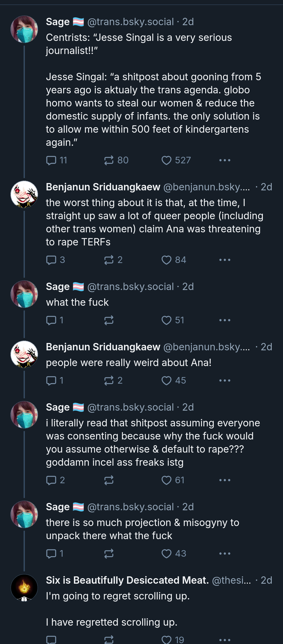Open Six is Beautifully Desiccated Meat profile
This screenshot has height=644, width=283.
pos(127,580)
